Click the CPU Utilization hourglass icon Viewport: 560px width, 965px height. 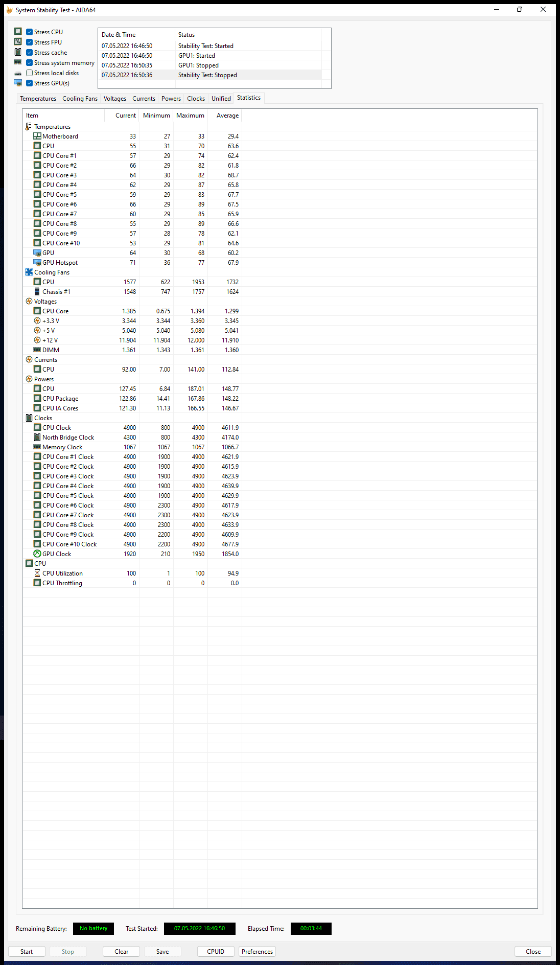pyautogui.click(x=37, y=573)
